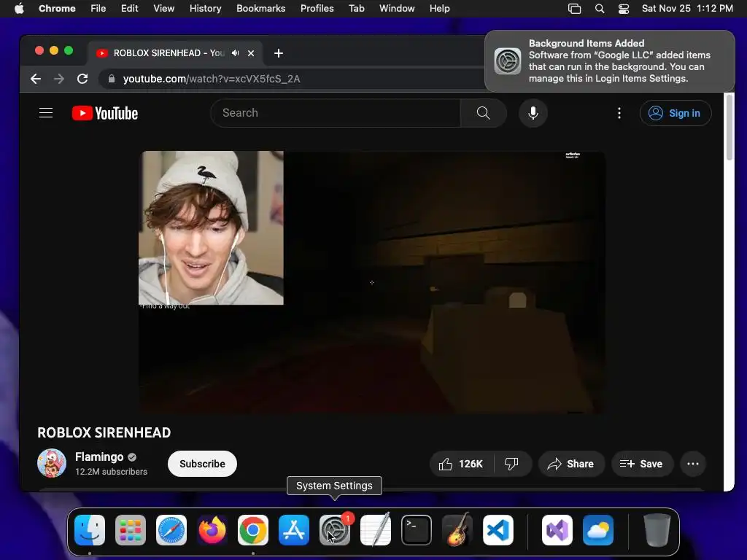
Task: Open the Help menu
Action: tap(439, 9)
